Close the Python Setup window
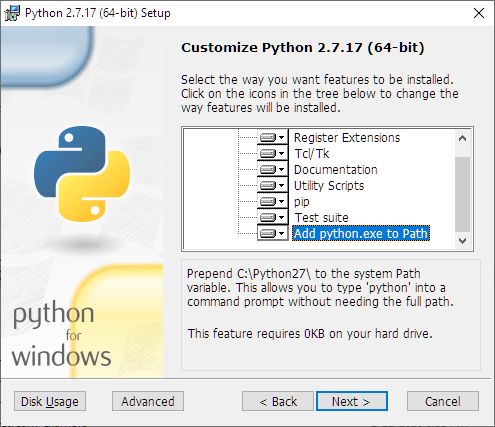The height and width of the screenshot is (427, 495). pyautogui.click(x=479, y=13)
